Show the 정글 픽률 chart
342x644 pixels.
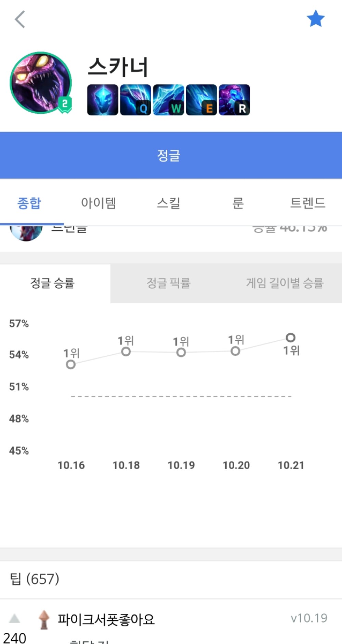[x=168, y=283]
